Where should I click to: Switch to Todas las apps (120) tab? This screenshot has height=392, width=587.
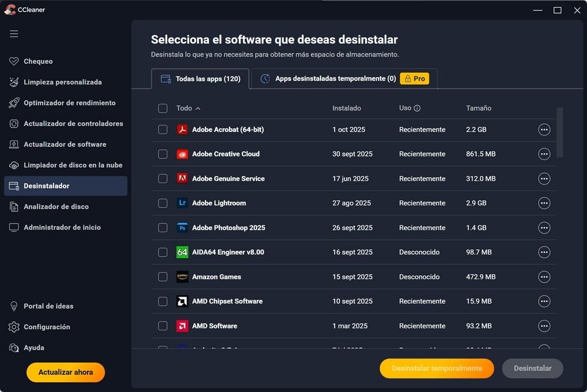point(200,79)
